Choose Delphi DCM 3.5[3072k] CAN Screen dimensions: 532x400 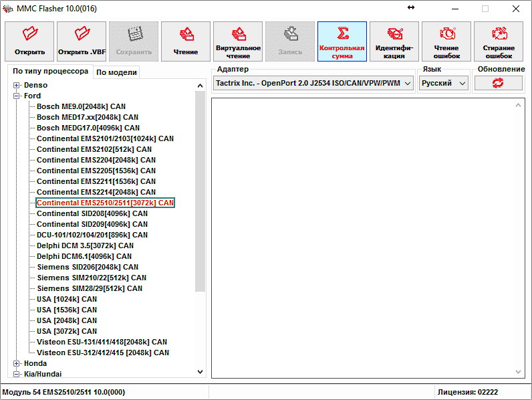point(85,245)
